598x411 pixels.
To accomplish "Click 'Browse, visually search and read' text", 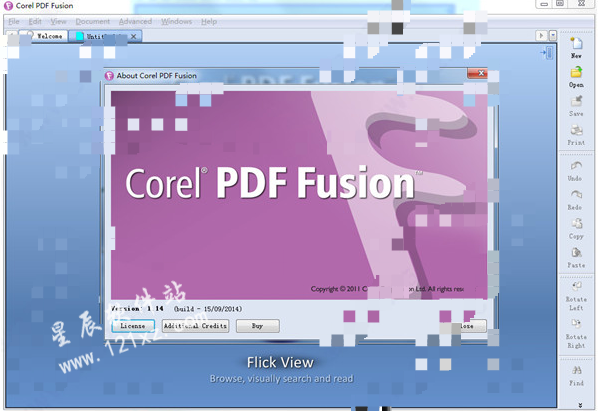I will pos(281,379).
